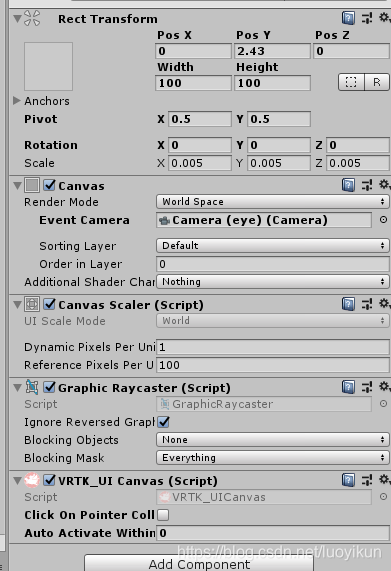
Task: Edit the Scale X field 0.005
Action: (200, 163)
